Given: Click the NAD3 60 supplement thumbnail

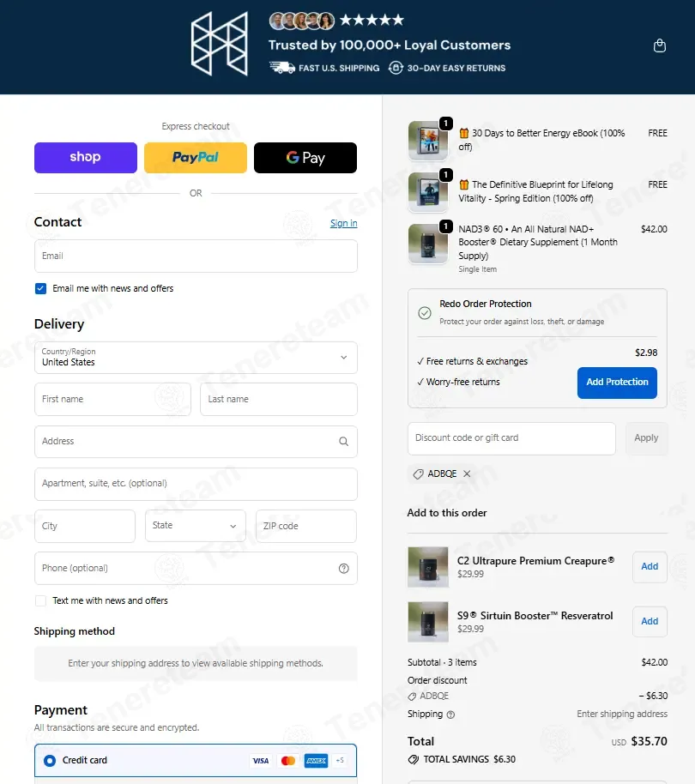Looking at the screenshot, I should coord(427,244).
